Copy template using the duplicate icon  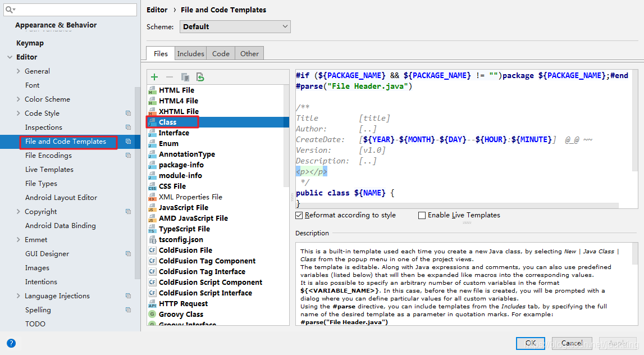(x=185, y=77)
